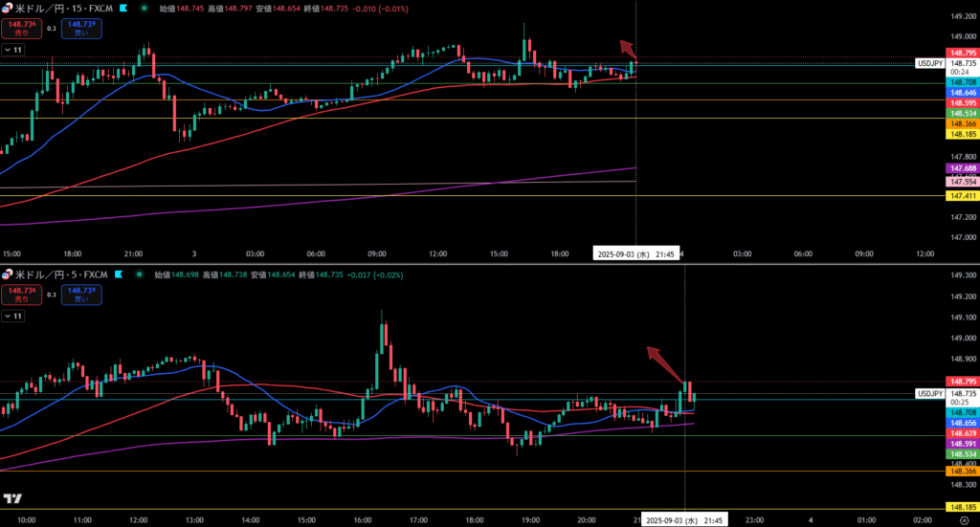The width and height of the screenshot is (980, 527).
Task: Click the 始値 148.745 open value
Action: click(181, 9)
